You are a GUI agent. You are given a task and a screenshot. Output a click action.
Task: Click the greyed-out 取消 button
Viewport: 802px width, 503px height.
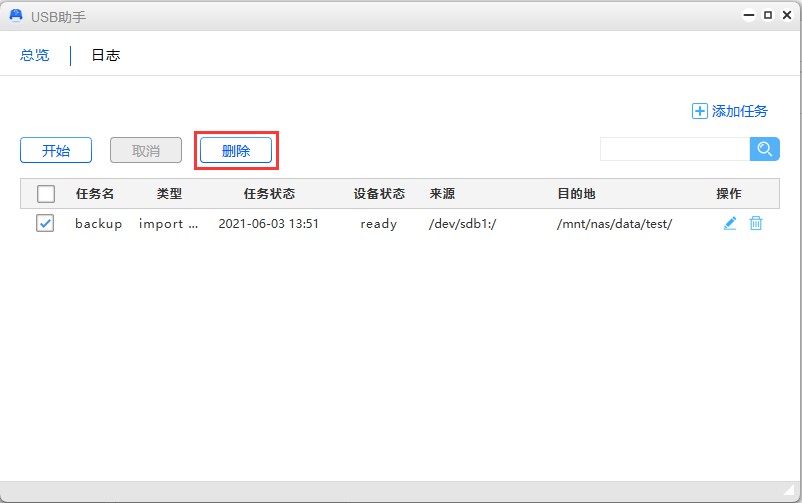(146, 151)
